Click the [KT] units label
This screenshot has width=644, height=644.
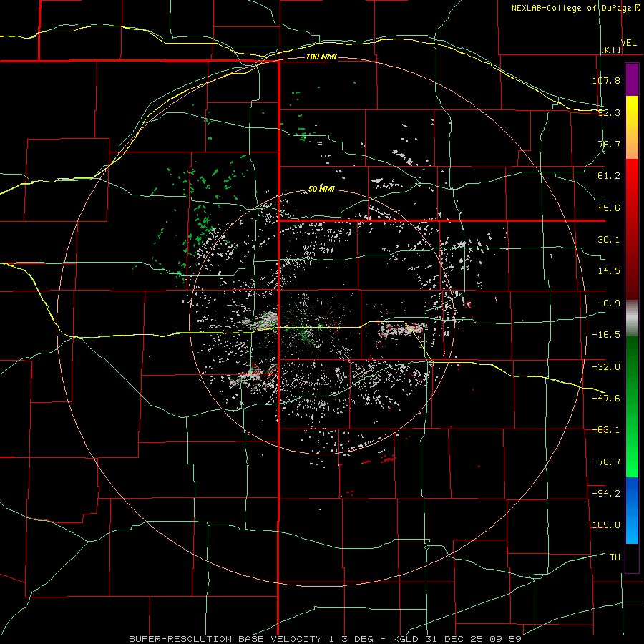pos(611,49)
